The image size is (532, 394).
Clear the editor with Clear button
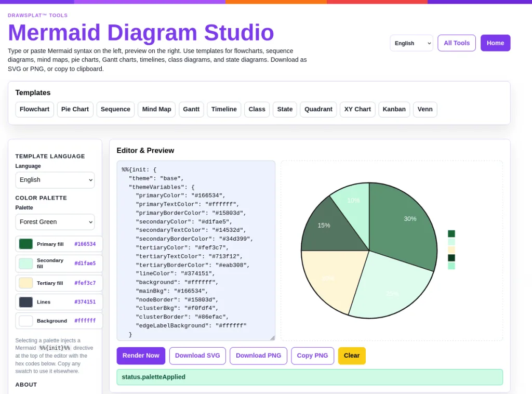[352, 356]
